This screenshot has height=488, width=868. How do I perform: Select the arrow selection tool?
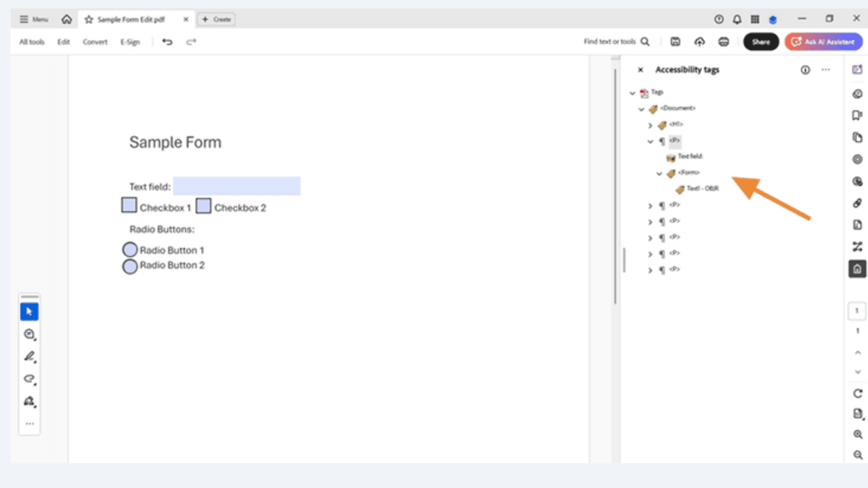coord(29,311)
